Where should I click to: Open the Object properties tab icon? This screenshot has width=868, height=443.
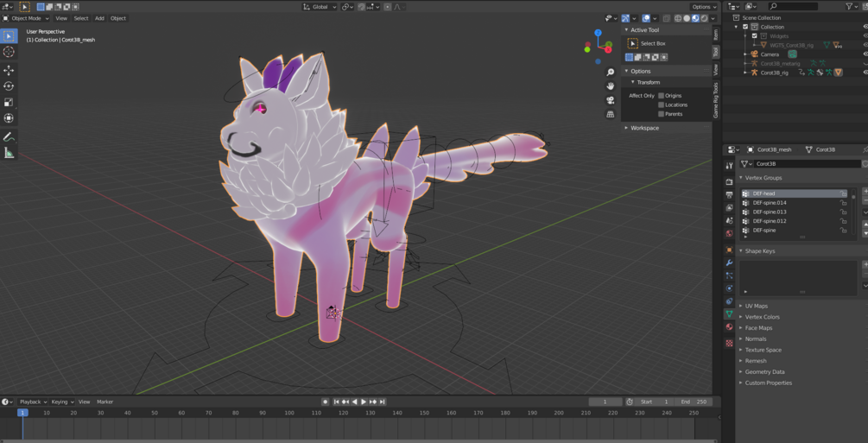(729, 250)
